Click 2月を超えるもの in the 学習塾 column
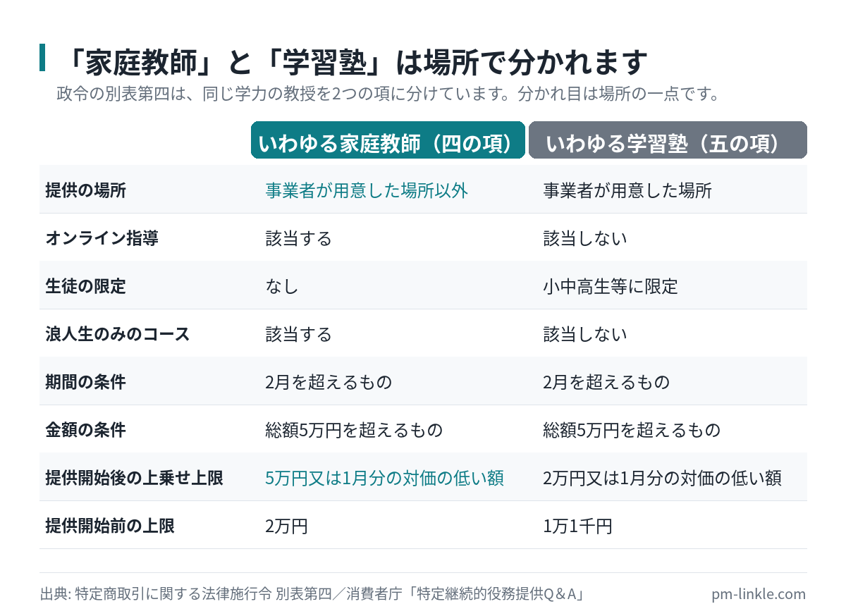 point(606,381)
